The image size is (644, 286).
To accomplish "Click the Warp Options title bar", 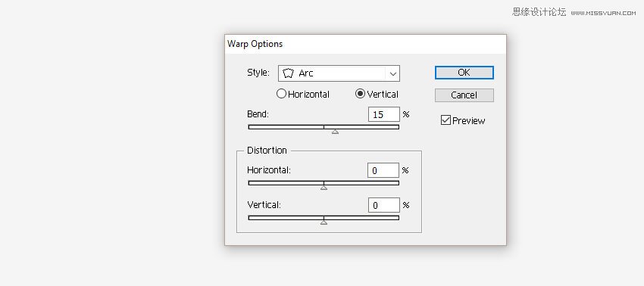I will pyautogui.click(x=365, y=44).
